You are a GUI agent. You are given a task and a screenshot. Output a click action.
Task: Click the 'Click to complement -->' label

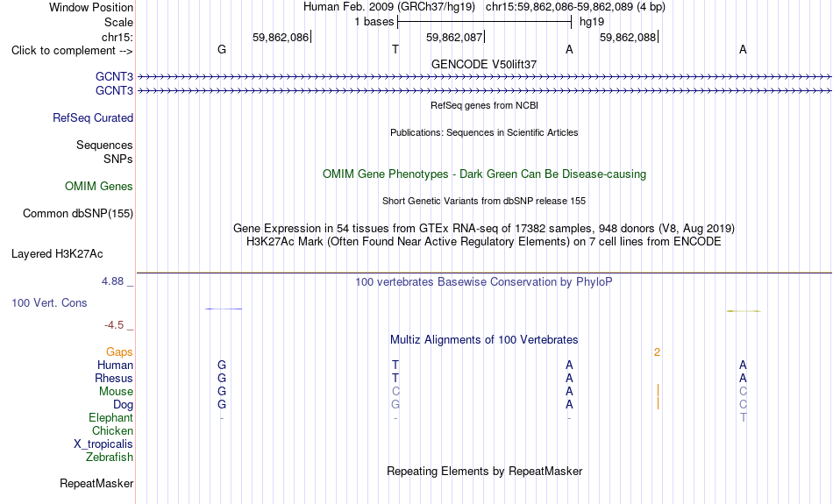point(72,51)
